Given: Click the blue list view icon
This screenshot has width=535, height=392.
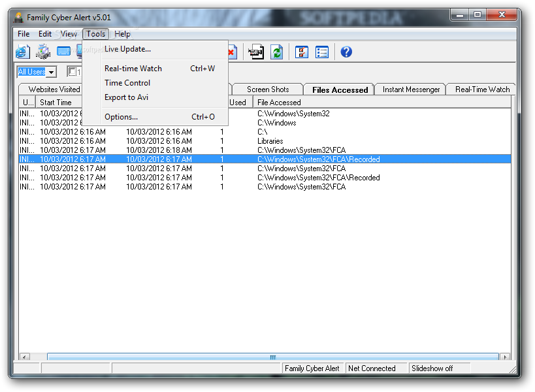Looking at the screenshot, I should 322,52.
